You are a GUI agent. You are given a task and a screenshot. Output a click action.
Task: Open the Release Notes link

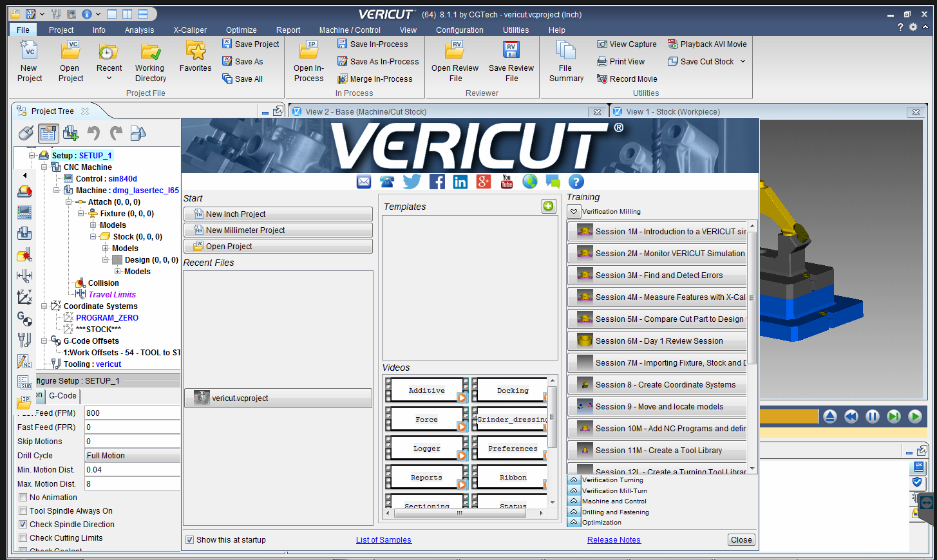[x=614, y=539]
